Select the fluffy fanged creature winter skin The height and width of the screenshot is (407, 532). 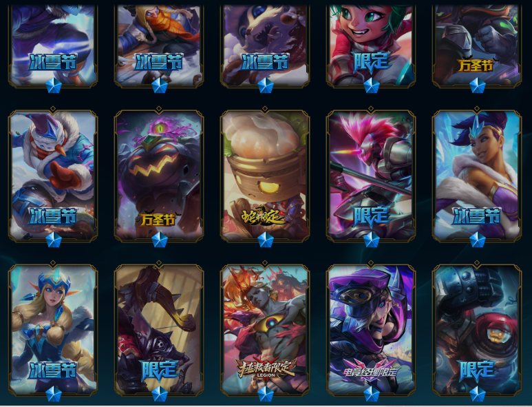tap(265, 45)
